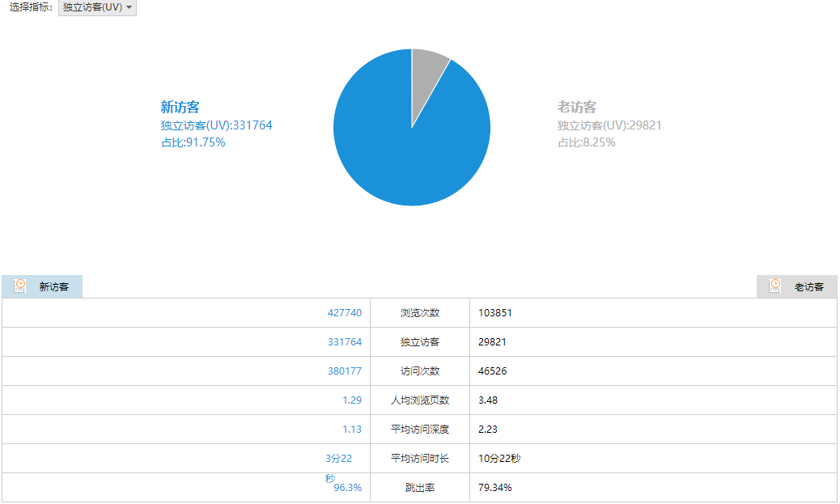Select the blue new-visitor pie slice
Image resolution: width=840 pixels, height=504 pixels.
pos(397,146)
